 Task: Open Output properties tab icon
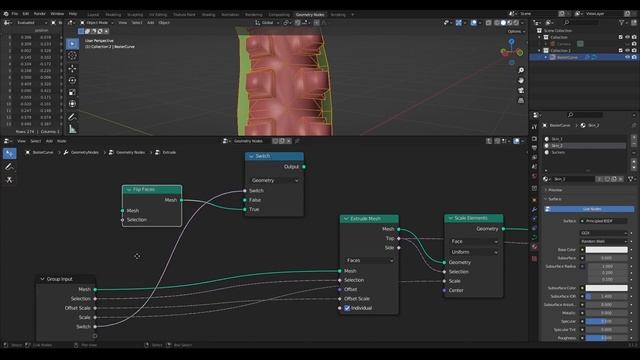[534, 148]
